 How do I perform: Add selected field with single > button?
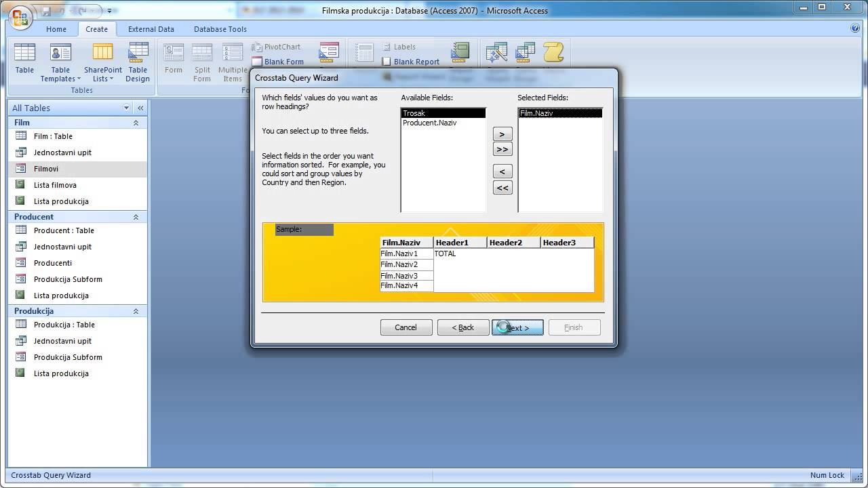pyautogui.click(x=502, y=134)
